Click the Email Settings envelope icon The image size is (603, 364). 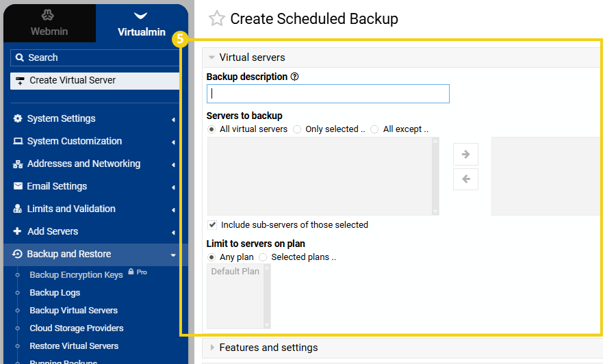pyautogui.click(x=18, y=186)
